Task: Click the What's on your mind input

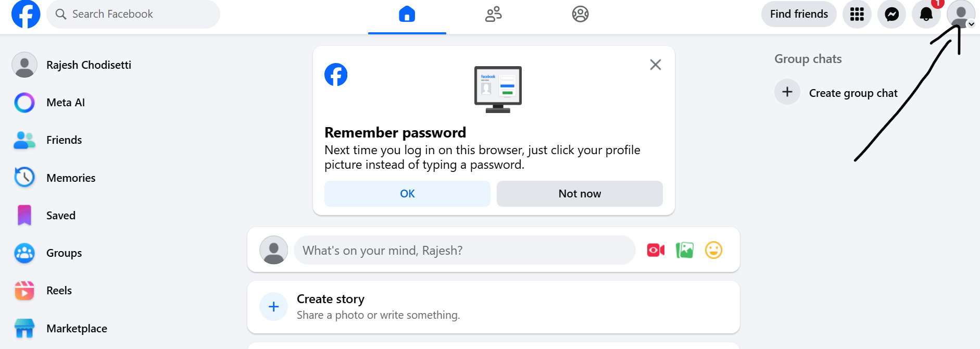Action: pyautogui.click(x=464, y=250)
